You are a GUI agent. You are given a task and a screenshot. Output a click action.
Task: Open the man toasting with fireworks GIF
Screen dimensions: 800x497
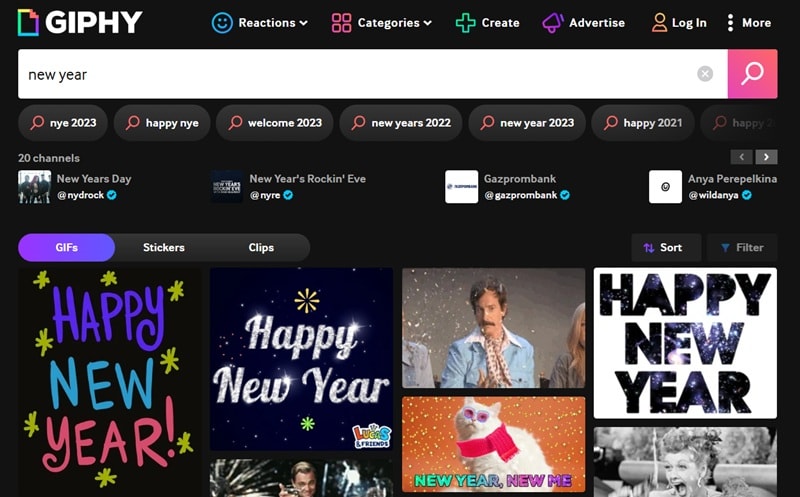tap(302, 478)
